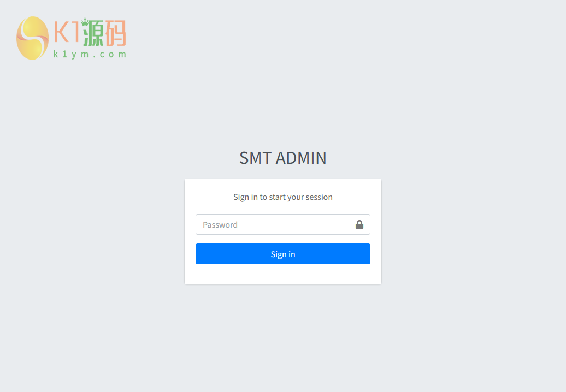Click the orange 码 character in logo
Image resolution: width=566 pixels, height=392 pixels.
point(115,33)
